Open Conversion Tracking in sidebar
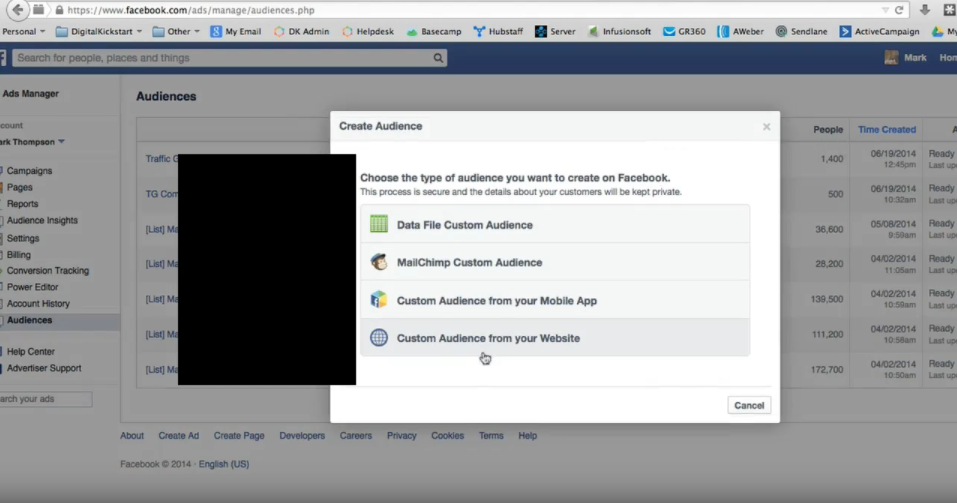The height and width of the screenshot is (503, 957). pyautogui.click(x=48, y=270)
